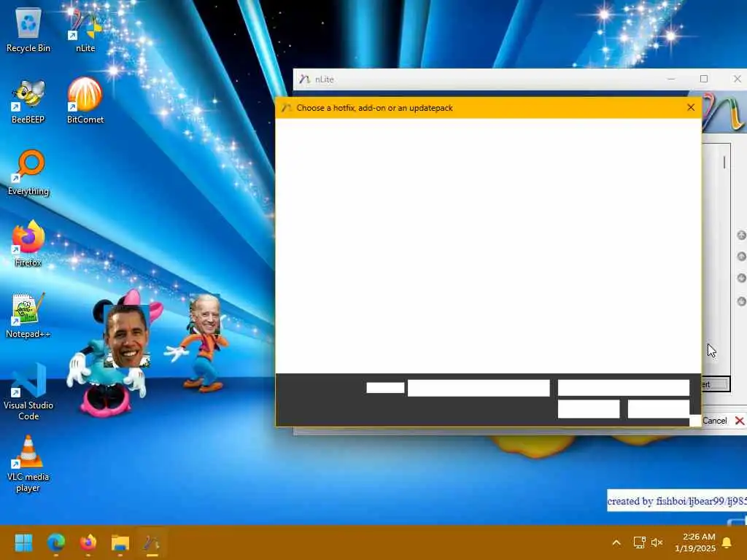Maximize the nLite window

tap(704, 79)
